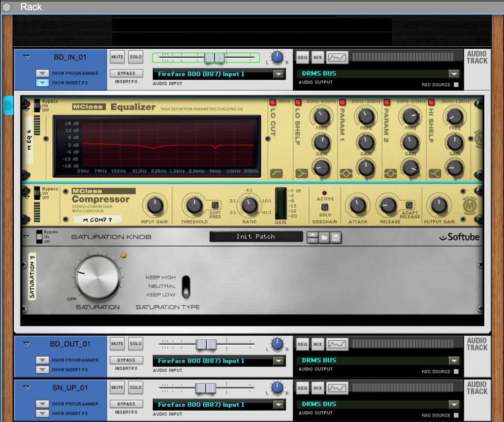Viewport: 504px width, 422px height.
Task: Click the SEQ button on SN_UP_01
Action: 302,388
